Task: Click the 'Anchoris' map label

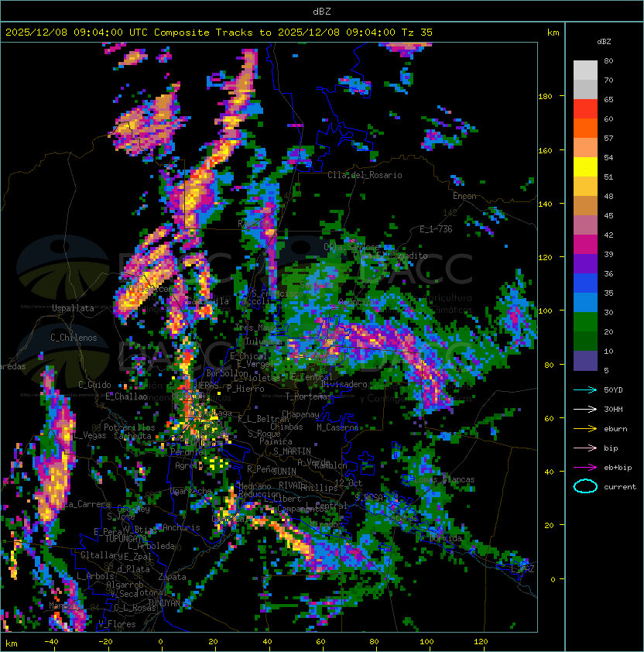Action: 181,527
